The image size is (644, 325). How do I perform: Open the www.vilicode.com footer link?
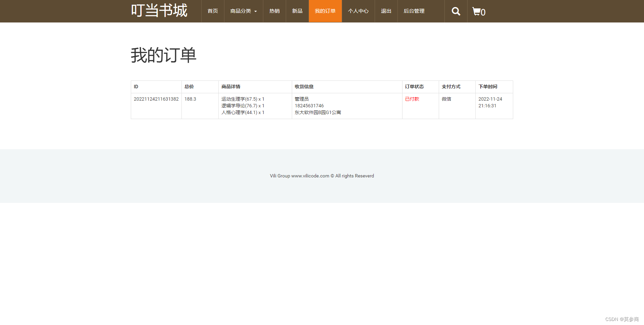(309, 176)
